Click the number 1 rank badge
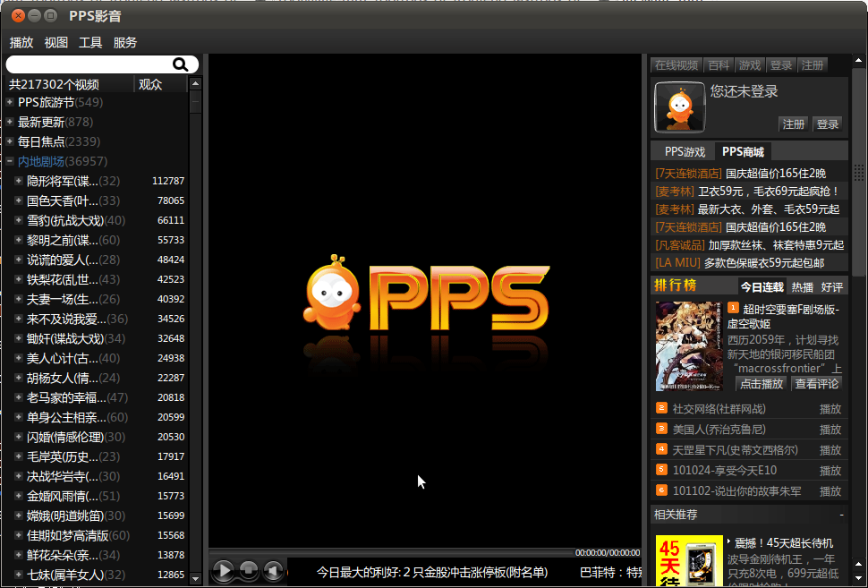Screen dimensions: 868x588 (733, 308)
